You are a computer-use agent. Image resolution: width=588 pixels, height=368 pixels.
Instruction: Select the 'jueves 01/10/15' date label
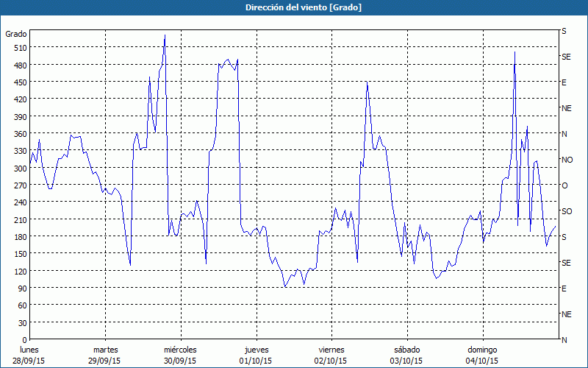click(256, 355)
